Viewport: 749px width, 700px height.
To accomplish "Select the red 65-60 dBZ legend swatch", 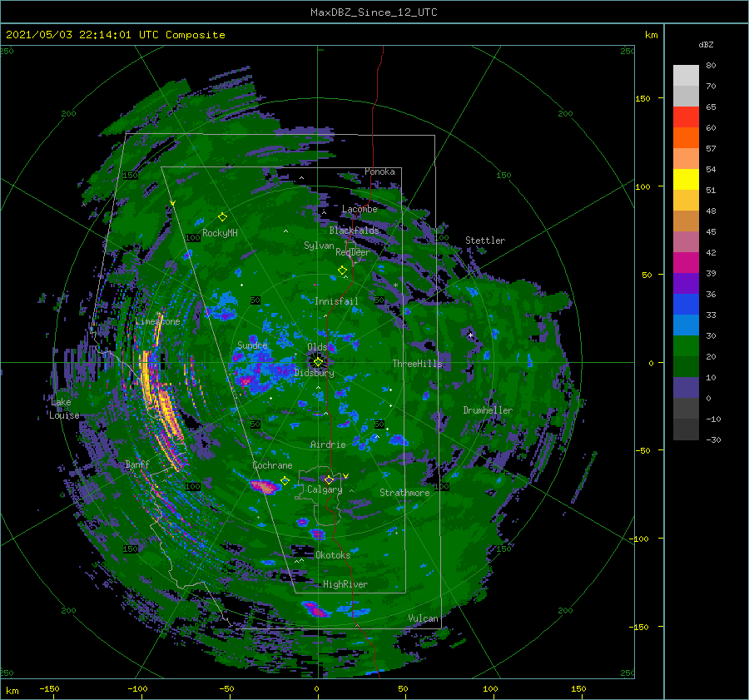I will 686,117.
